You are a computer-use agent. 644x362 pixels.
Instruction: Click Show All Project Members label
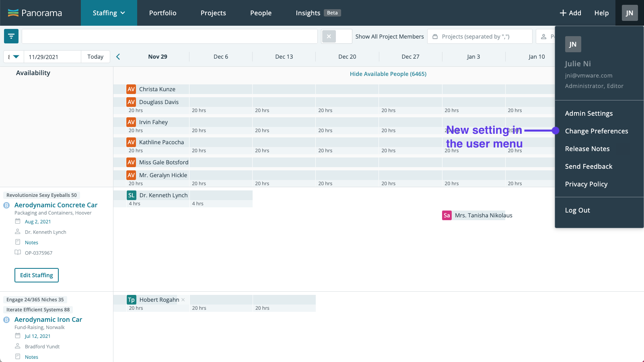[x=389, y=37]
